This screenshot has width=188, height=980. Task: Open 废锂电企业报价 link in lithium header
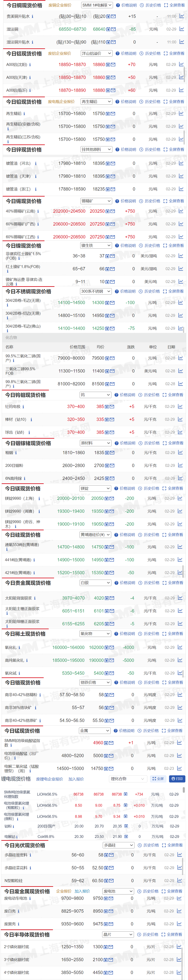50,779
